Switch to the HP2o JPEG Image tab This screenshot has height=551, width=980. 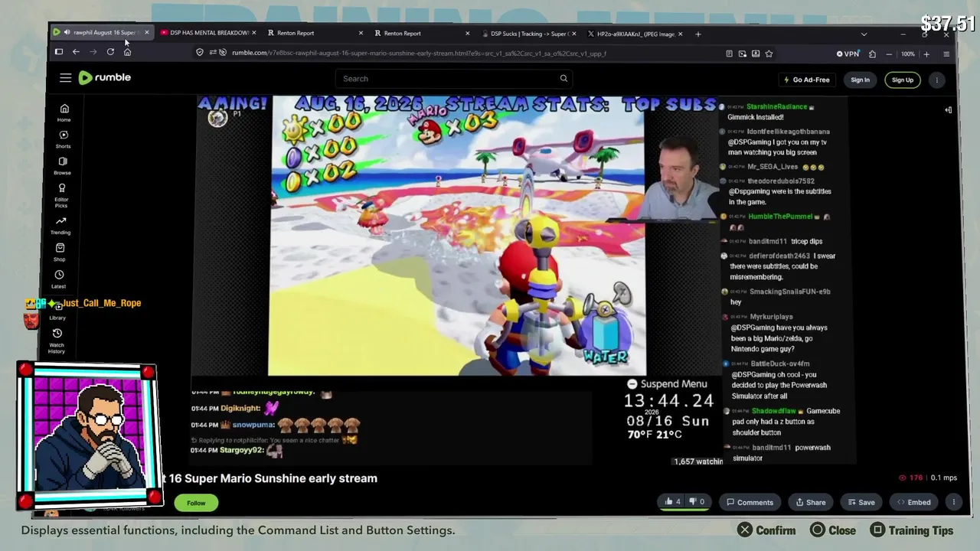point(635,34)
